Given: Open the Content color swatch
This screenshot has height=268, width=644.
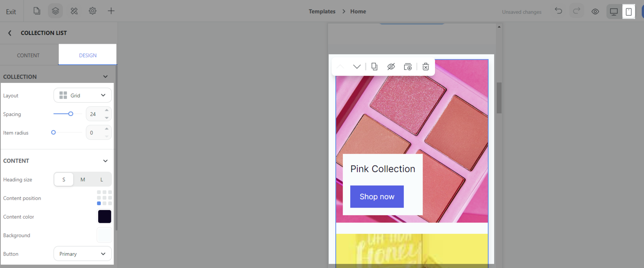Looking at the screenshot, I should tap(105, 216).
